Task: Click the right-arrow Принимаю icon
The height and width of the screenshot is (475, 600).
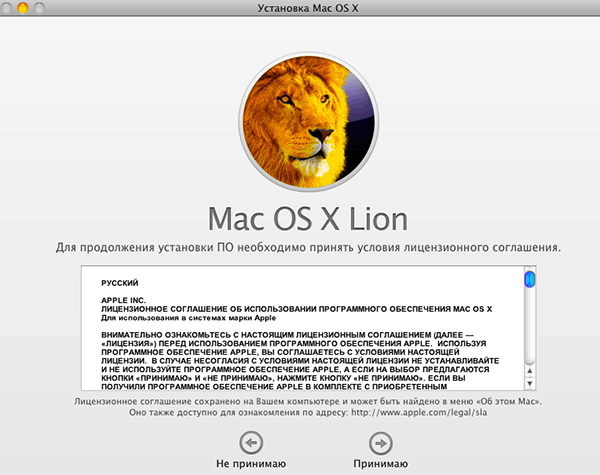Action: point(380,443)
